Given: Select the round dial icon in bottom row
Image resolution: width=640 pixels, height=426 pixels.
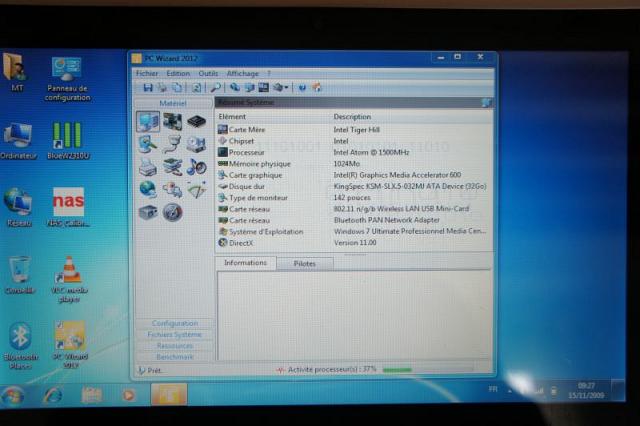Looking at the screenshot, I should click(172, 212).
